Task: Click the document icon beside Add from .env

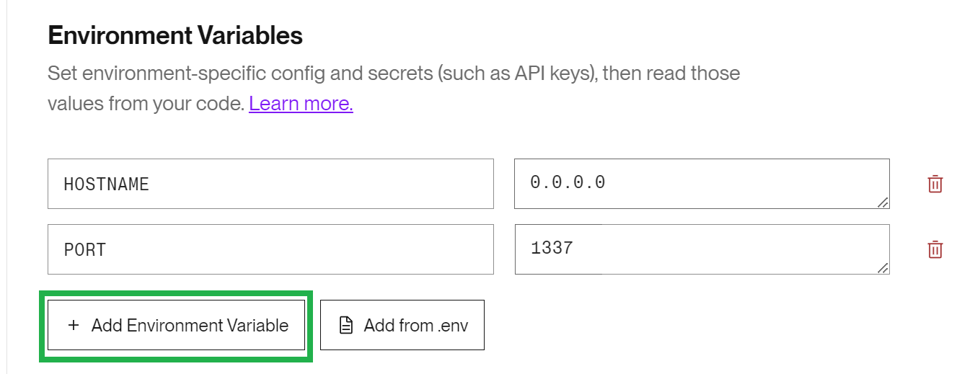Action: coord(346,325)
